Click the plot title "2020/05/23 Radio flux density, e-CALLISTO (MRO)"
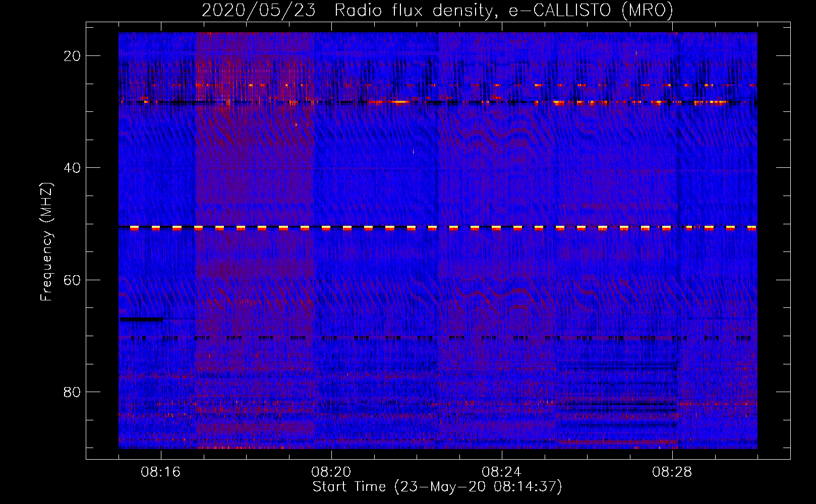The image size is (816, 504). coord(437,10)
